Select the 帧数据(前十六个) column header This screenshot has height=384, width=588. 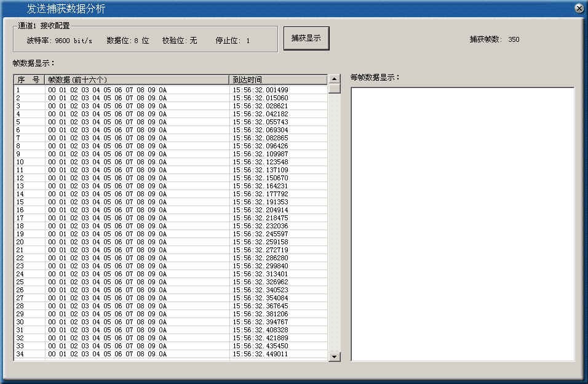click(x=137, y=79)
